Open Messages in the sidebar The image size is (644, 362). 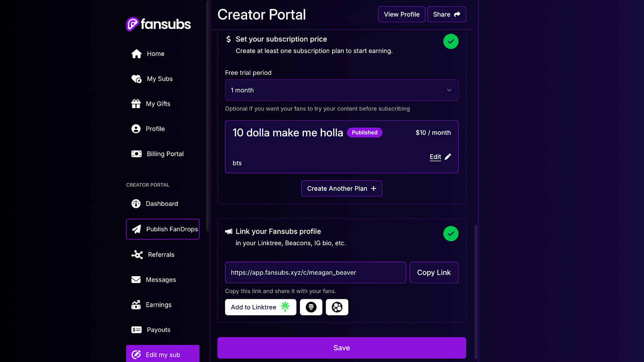(x=160, y=280)
